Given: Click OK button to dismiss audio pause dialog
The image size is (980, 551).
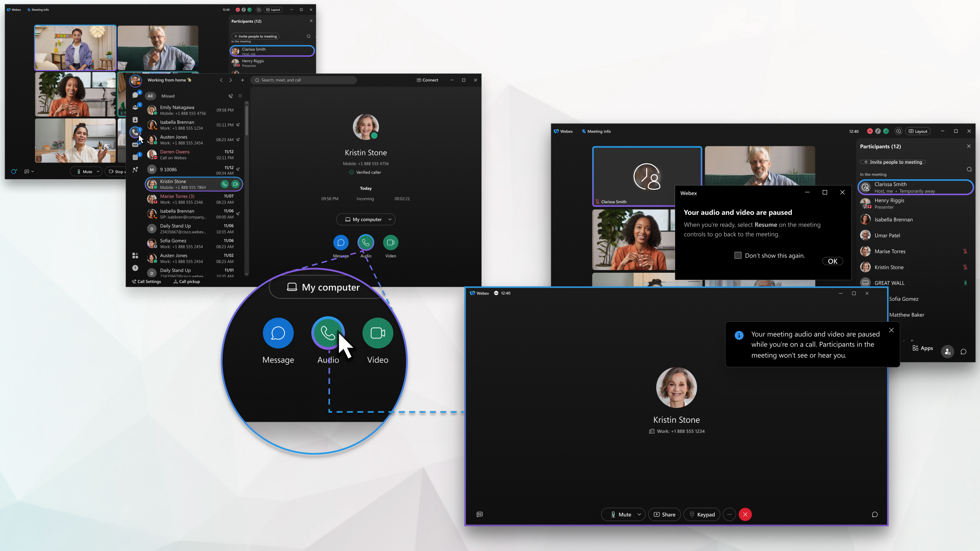Looking at the screenshot, I should [x=833, y=261].
